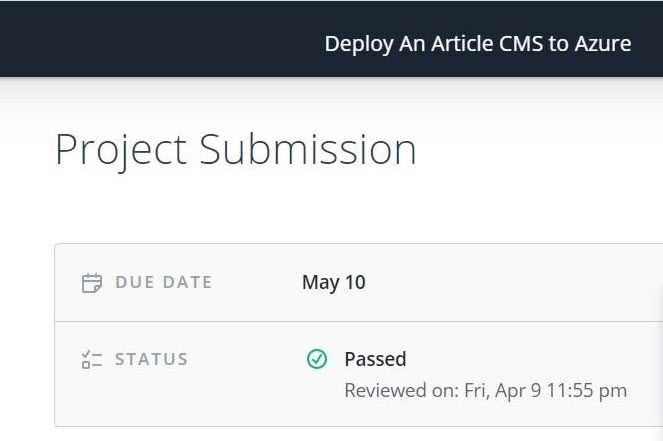Click the word Submission in the page heading
Viewport: 663px width, 441px height.
pyautogui.click(x=308, y=149)
